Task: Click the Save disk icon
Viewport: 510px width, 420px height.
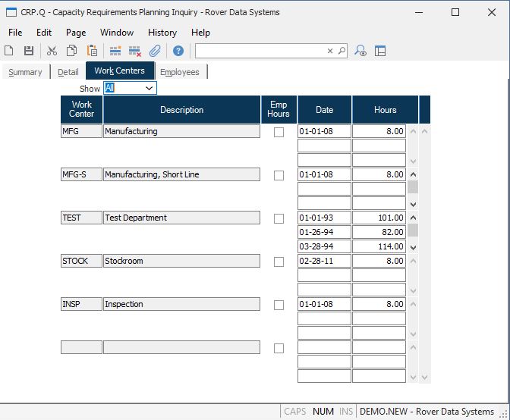Action: point(29,51)
